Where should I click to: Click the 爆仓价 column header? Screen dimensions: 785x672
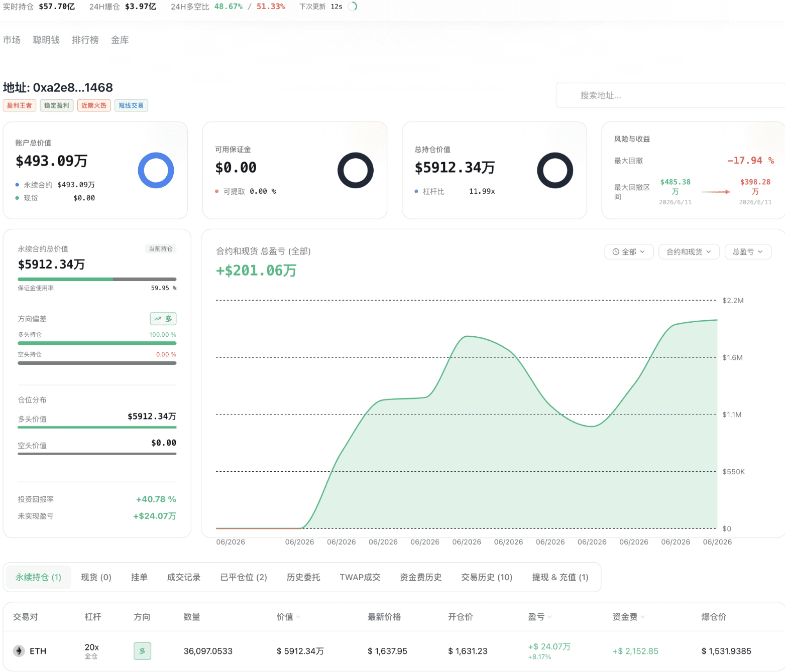tap(714, 617)
